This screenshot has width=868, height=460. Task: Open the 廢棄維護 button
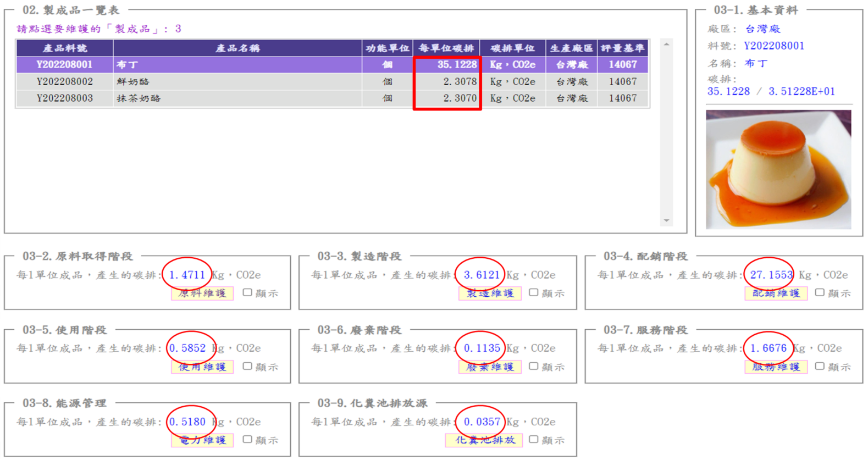pos(490,367)
